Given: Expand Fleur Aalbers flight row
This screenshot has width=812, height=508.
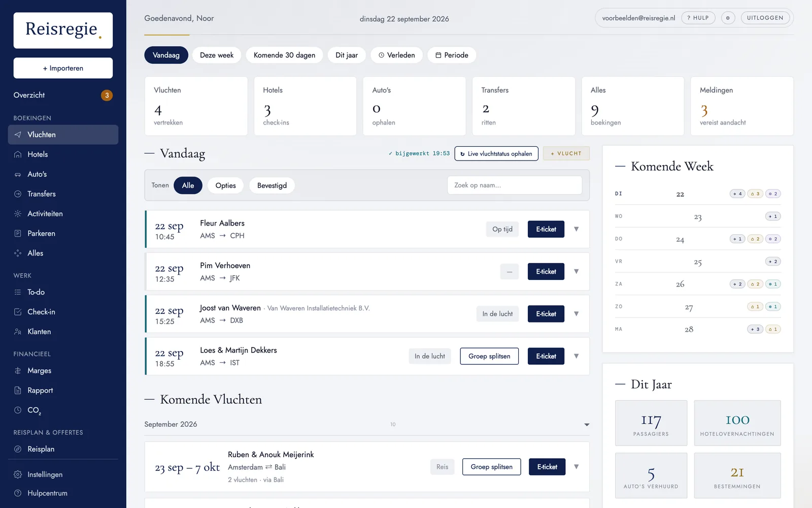Looking at the screenshot, I should point(577,229).
